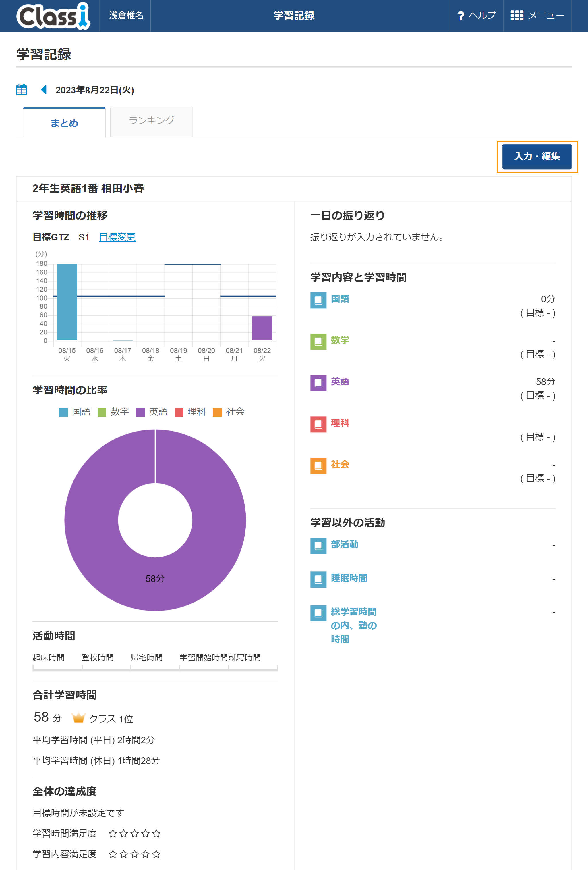This screenshot has height=870, width=588.
Task: Open the 社会 subject book icon
Action: coord(318,465)
